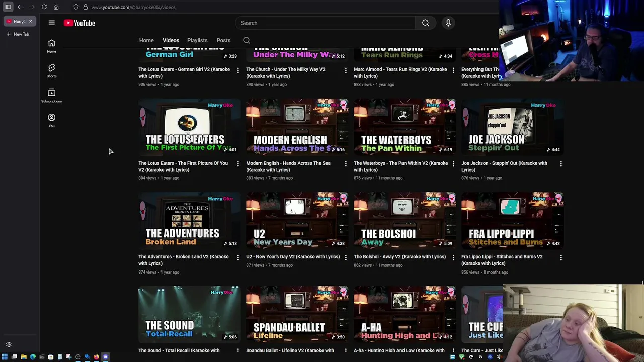Play The Adventures Broken Land thumbnail
Viewport: 644px width, 362px height.
pos(190,221)
